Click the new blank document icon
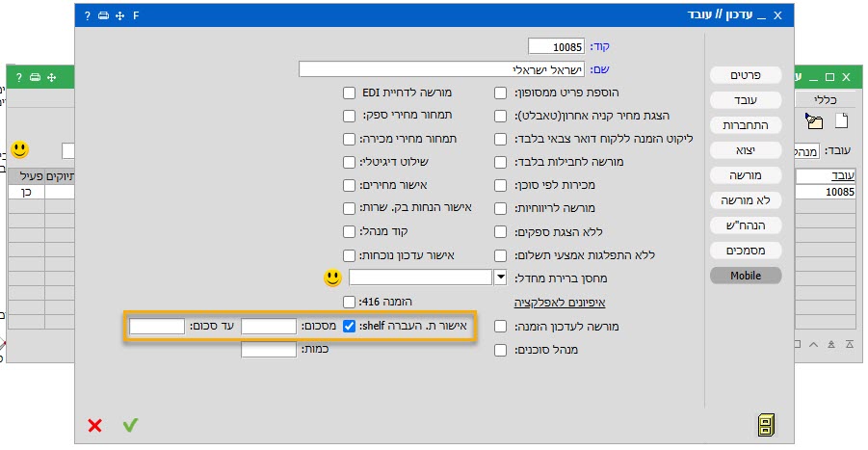 coord(840,120)
